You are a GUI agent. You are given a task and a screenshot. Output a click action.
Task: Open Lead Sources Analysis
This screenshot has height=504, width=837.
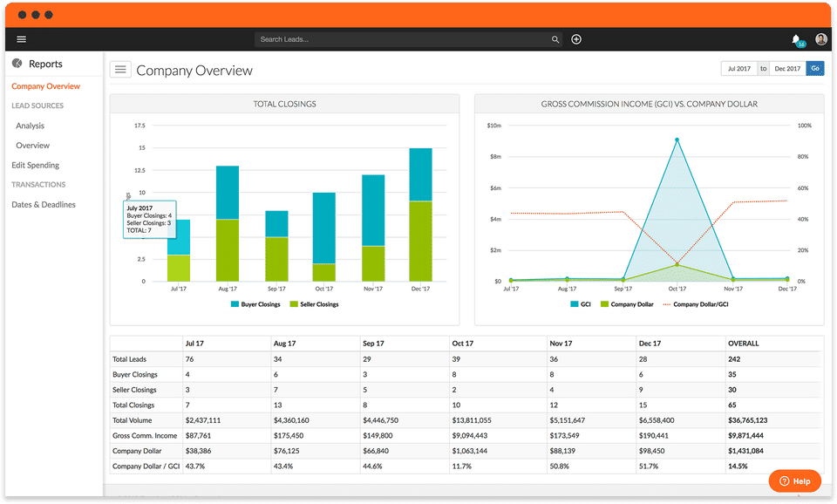(x=30, y=126)
